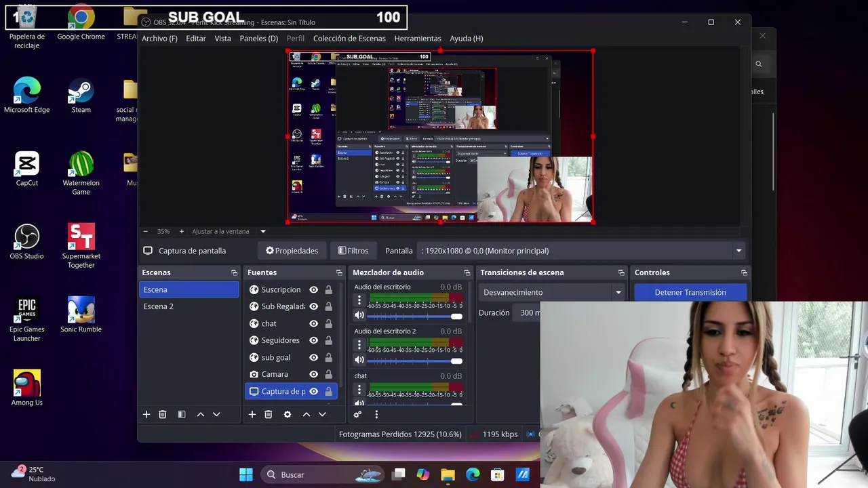This screenshot has width=868, height=488.
Task: Zoom out preview with minus icon
Action: click(x=146, y=231)
